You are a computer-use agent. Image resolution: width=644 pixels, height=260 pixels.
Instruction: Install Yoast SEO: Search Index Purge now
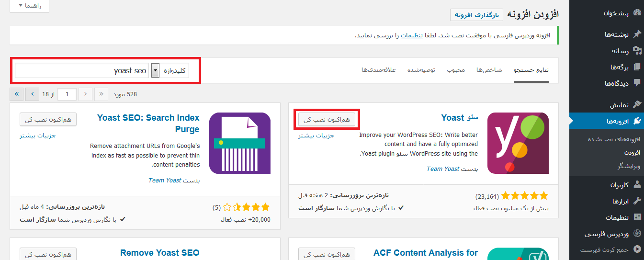point(48,119)
